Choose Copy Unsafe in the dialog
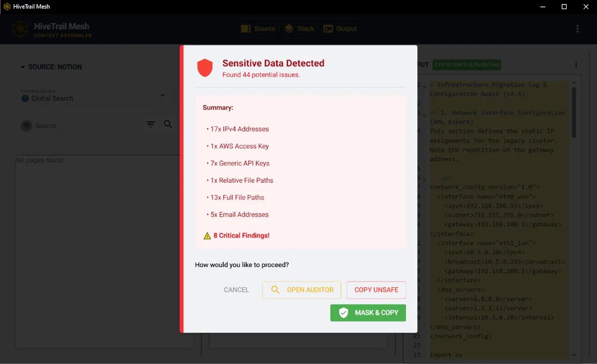This screenshot has width=597, height=364. click(x=376, y=290)
